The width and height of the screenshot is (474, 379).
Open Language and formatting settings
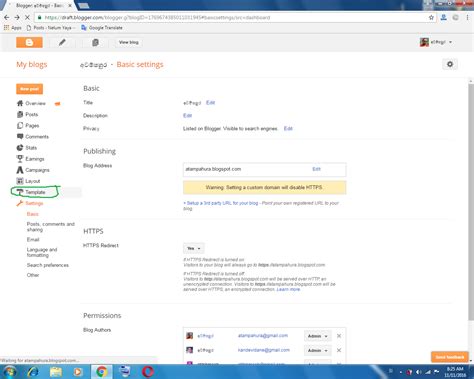[x=42, y=252]
